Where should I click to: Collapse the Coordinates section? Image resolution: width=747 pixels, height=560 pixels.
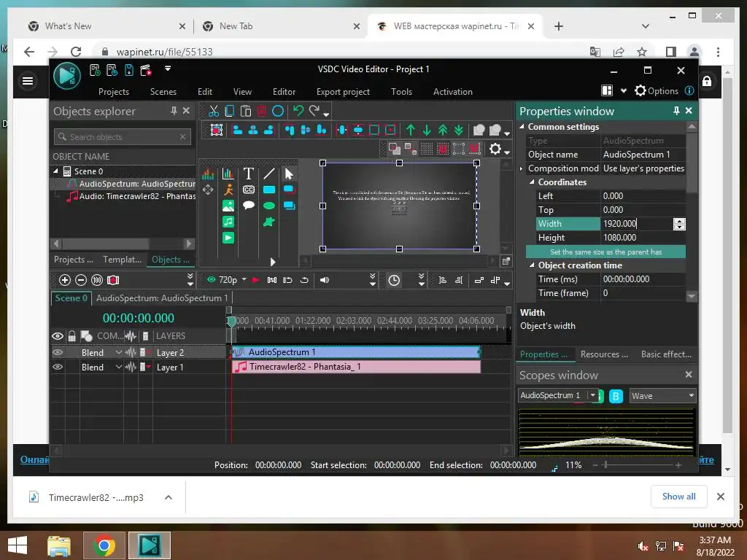[532, 182]
